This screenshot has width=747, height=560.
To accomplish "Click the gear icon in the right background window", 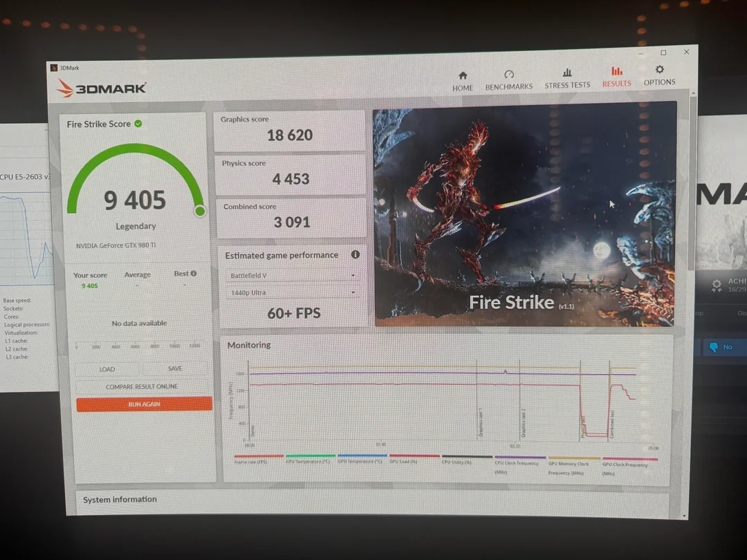I will point(717,286).
